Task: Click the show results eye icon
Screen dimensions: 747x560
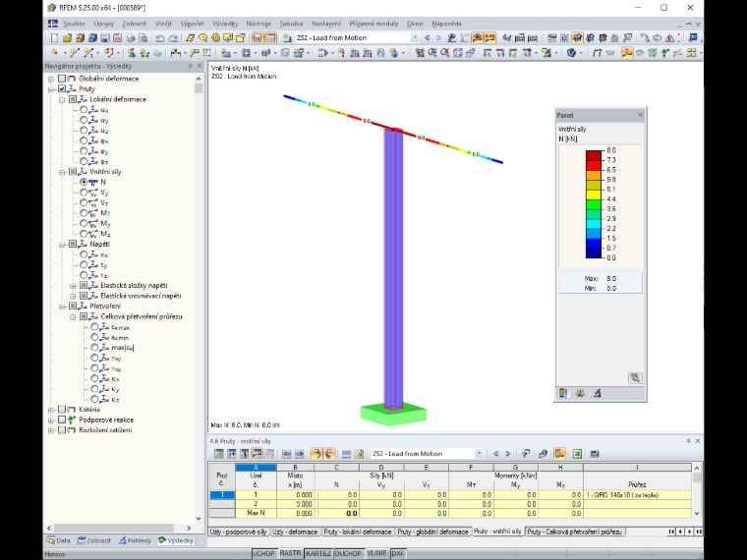Action: (477, 37)
